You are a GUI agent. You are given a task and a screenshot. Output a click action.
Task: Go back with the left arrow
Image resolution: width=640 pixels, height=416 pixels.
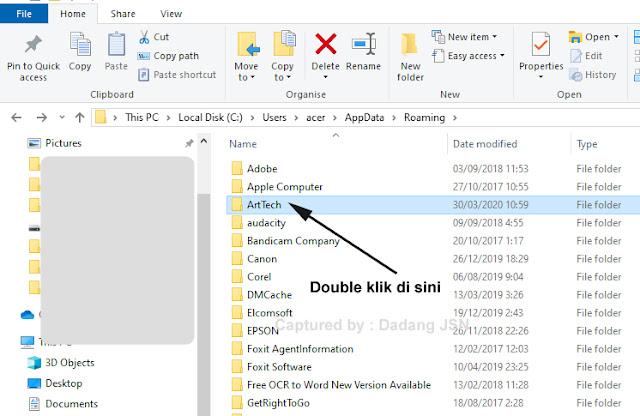coord(16,118)
